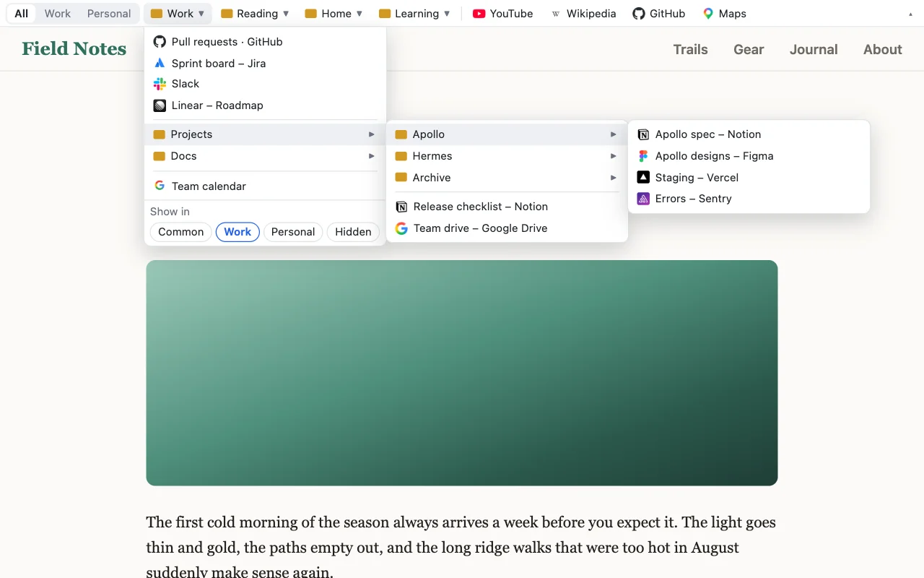Set Show in to Hidden
Screen dimensions: 924x578
pos(353,232)
